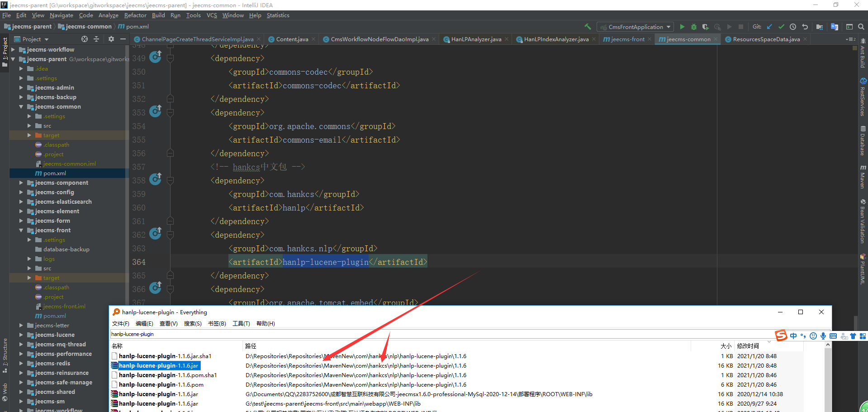This screenshot has width=868, height=412.
Task: Commit changes with the Git checkmark icon
Action: coord(781,27)
